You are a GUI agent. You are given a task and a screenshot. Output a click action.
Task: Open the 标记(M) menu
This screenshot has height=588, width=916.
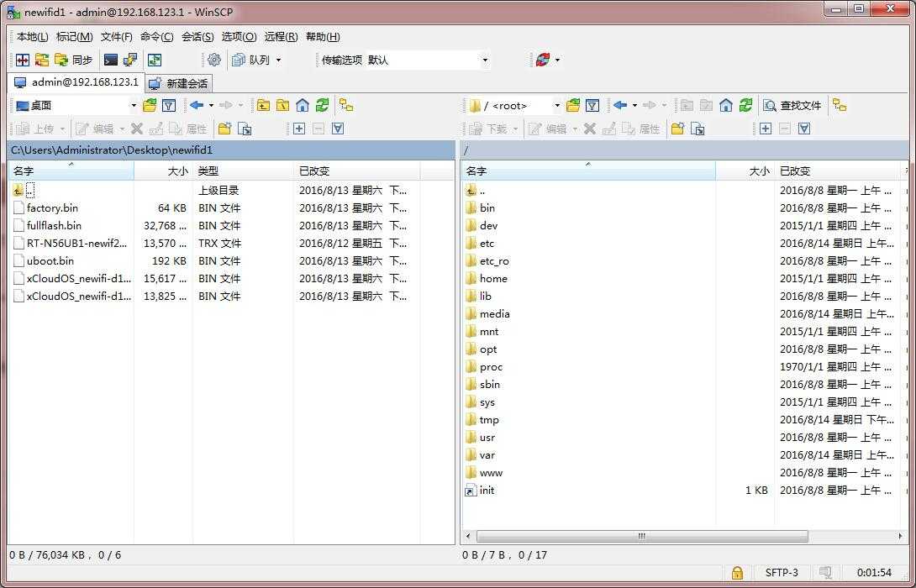[x=74, y=37]
